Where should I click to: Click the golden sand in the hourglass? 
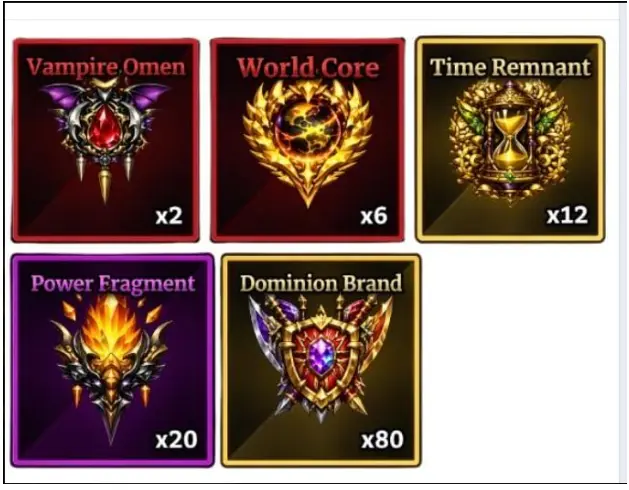click(x=510, y=138)
